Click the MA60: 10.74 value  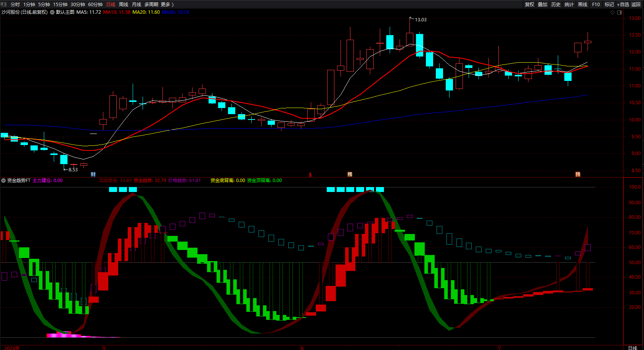tap(175, 12)
